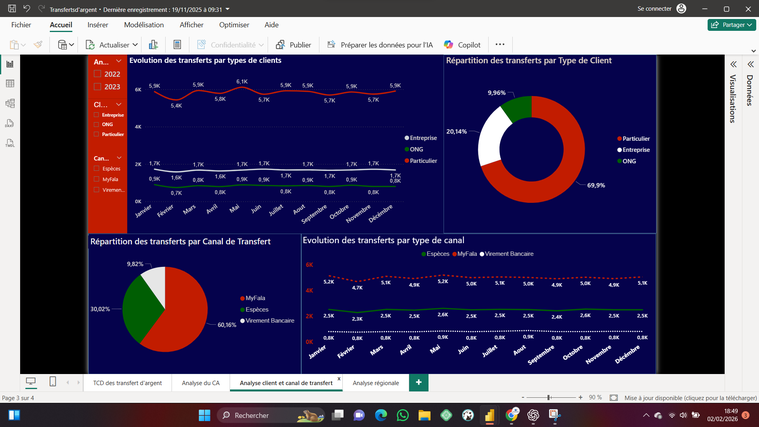The height and width of the screenshot is (427, 759).
Task: Click the Copilot icon in the ribbon
Action: 449,45
